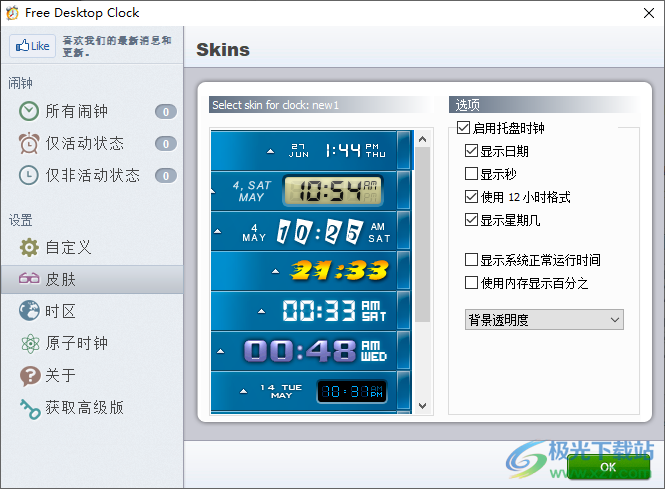This screenshot has width=665, height=489.
Task: Select the 00:48 AM WED skin
Action: (311, 351)
